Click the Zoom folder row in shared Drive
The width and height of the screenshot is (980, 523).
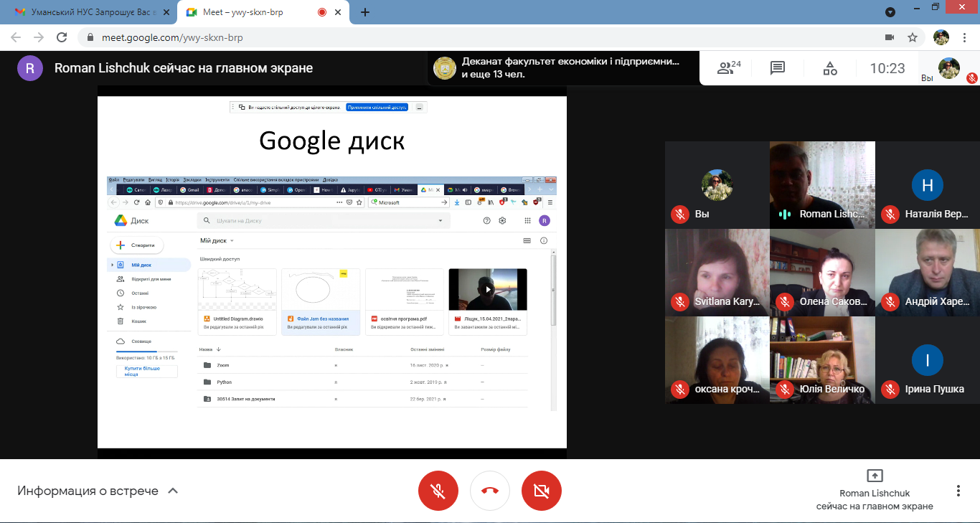tap(362, 365)
